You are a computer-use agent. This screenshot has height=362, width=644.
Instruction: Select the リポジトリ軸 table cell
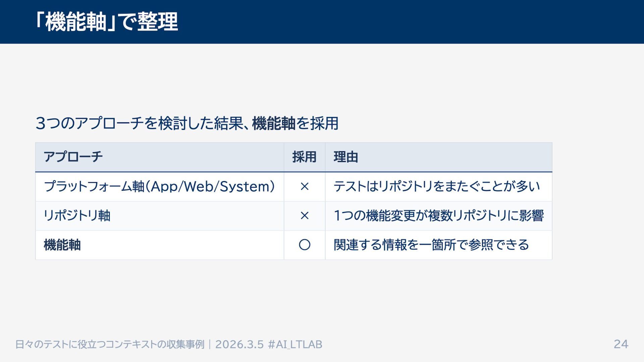click(77, 216)
